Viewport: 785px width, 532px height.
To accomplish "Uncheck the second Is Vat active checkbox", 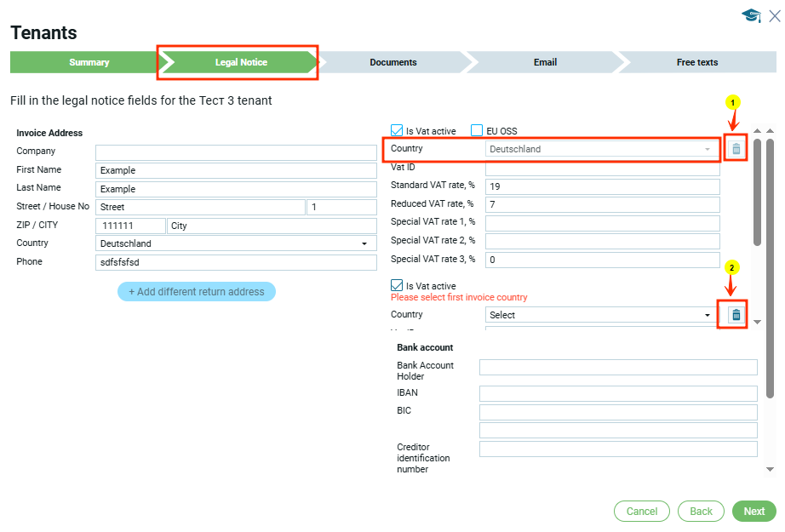I will tap(397, 286).
